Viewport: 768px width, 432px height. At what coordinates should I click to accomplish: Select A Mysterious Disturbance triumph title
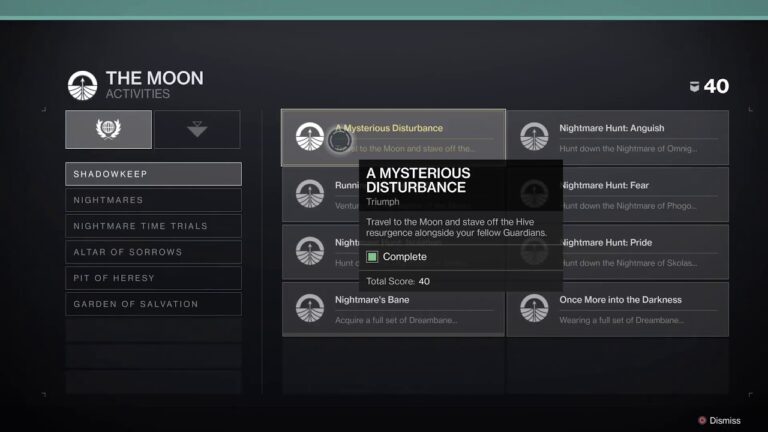[389, 128]
